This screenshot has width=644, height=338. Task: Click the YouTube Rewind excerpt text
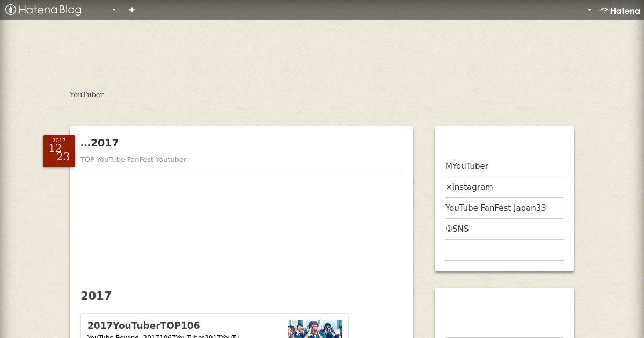163,336
